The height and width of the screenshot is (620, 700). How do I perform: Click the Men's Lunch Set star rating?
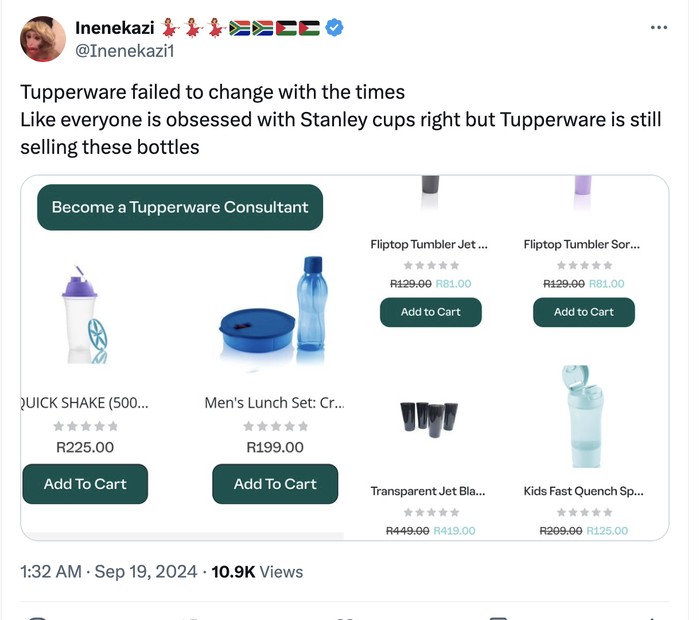point(275,426)
